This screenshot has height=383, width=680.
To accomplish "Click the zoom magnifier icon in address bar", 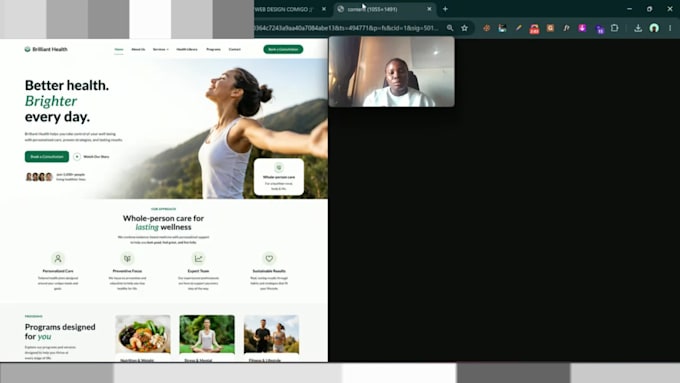I will (450, 28).
